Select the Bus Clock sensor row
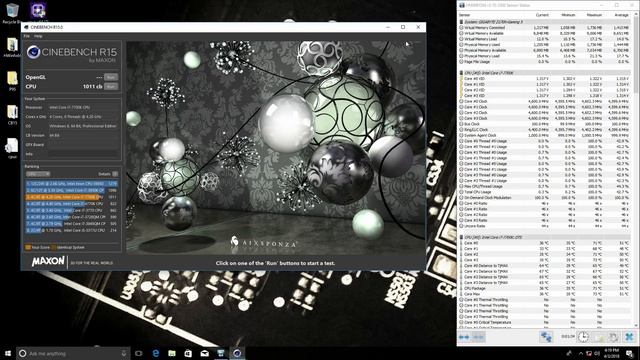Viewport: 640px width, 360px height. [x=545, y=124]
